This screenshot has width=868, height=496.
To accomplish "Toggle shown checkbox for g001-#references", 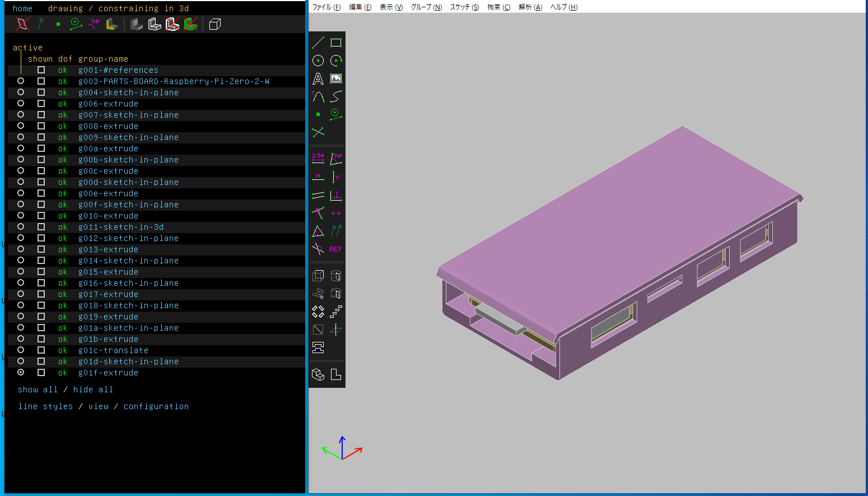I will (x=41, y=70).
